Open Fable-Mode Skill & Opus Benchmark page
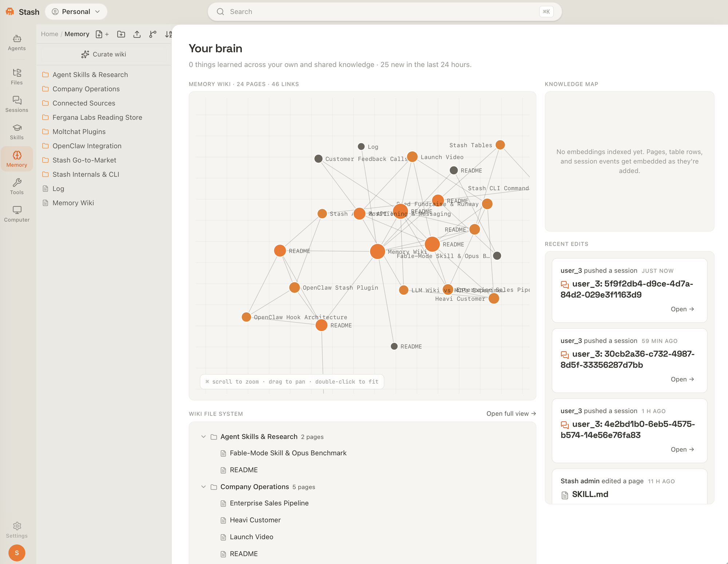 tap(288, 453)
